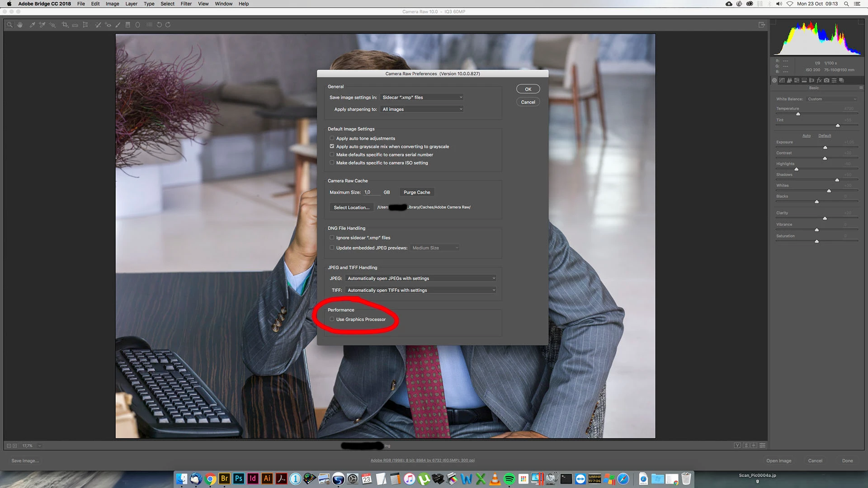This screenshot has width=868, height=488.
Task: Open the Layer menu in menu bar
Action: pos(131,4)
